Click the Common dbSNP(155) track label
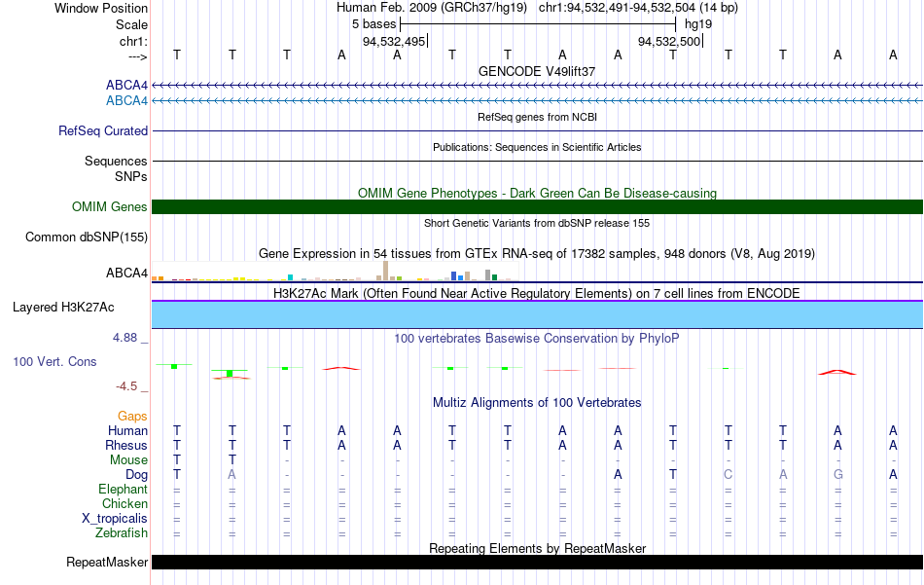The width and height of the screenshot is (924, 585). 87,238
